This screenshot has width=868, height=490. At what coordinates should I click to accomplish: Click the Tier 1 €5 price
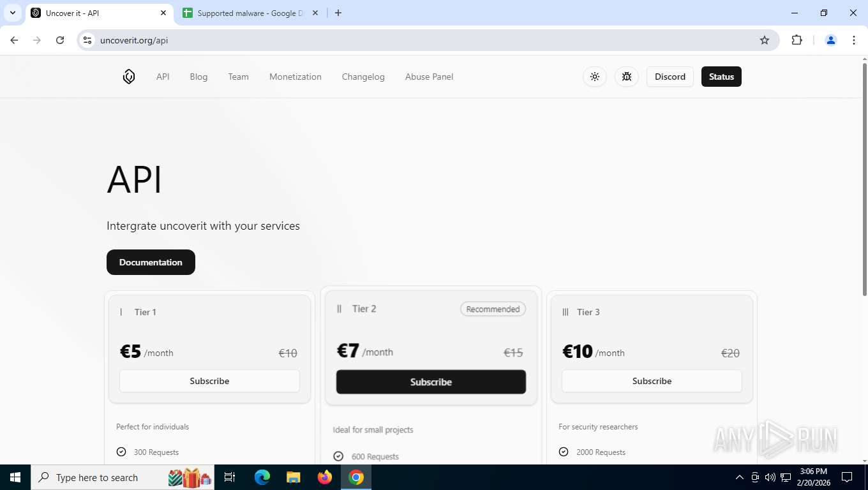(x=130, y=352)
